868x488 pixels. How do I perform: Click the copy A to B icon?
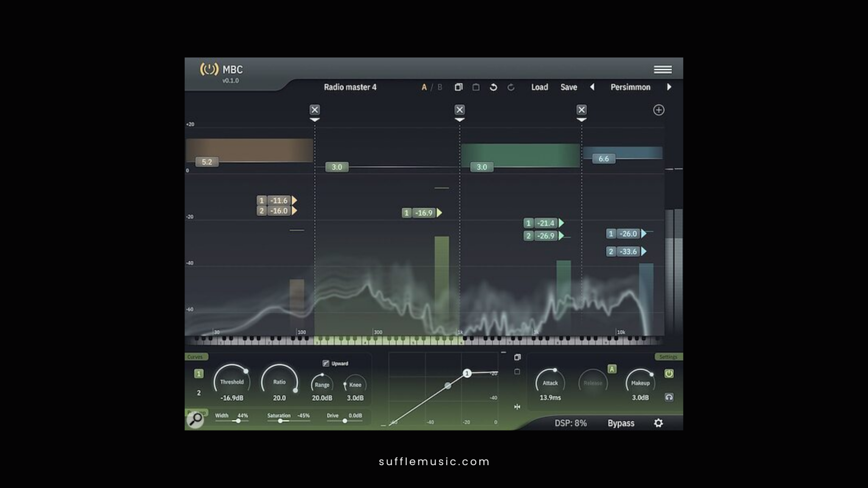pos(459,87)
